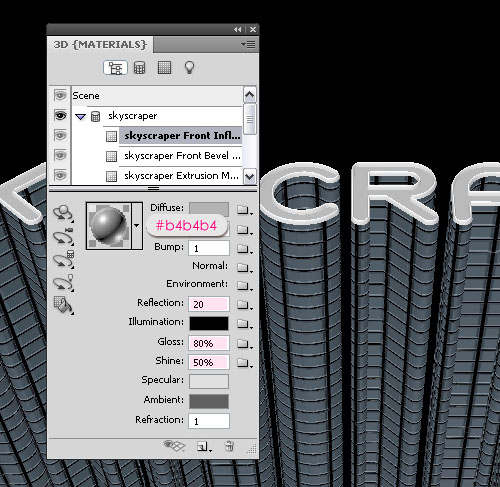Select the 3D Material Drop paint bucket tool
This screenshot has width=500, height=487.
(63, 305)
